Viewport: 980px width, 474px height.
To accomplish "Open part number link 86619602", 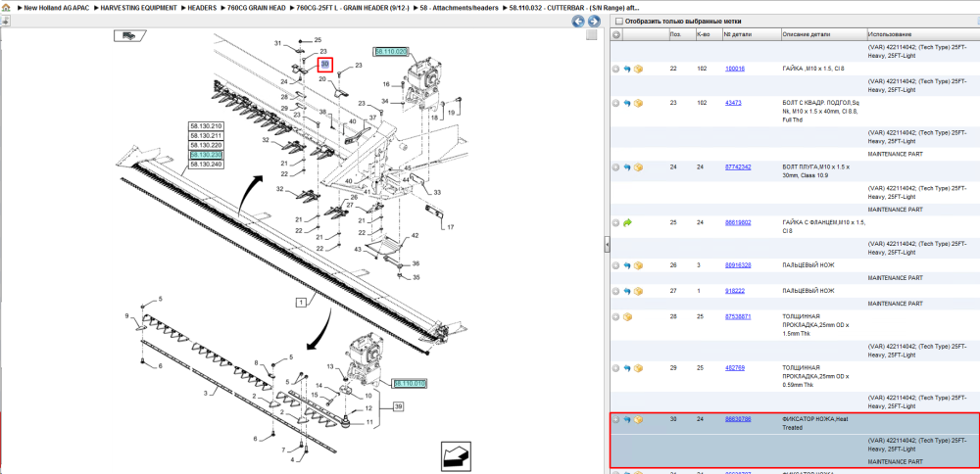I will (738, 223).
